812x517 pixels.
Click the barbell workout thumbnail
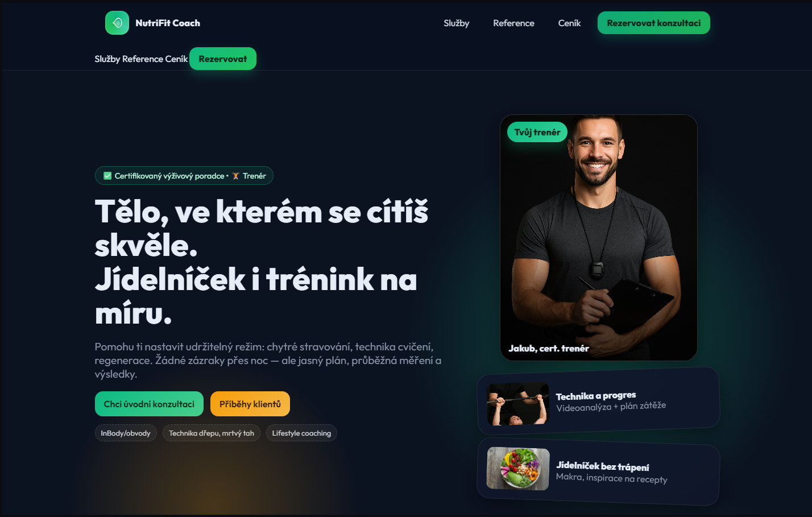tap(518, 404)
